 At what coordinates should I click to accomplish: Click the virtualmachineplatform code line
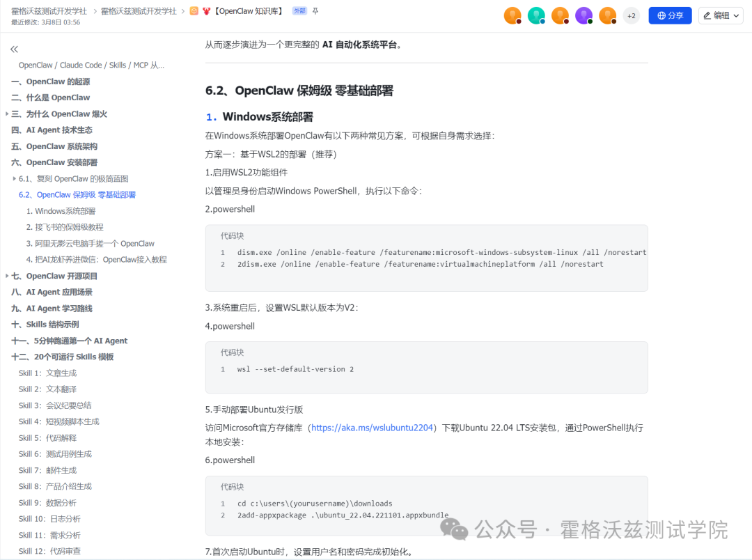(420, 264)
